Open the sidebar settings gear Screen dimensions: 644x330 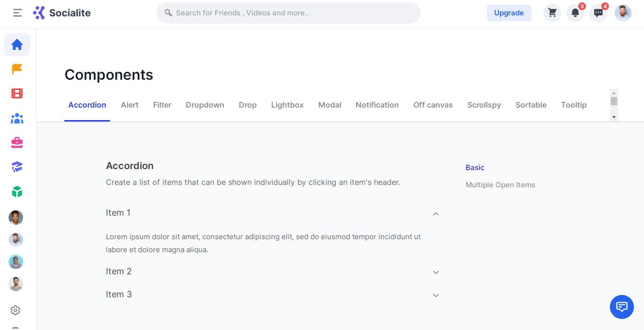click(x=15, y=310)
